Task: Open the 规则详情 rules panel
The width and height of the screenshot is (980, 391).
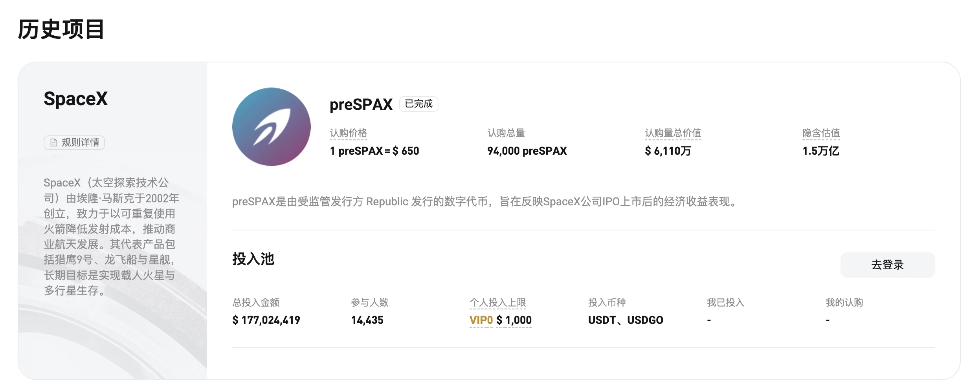Action: [x=74, y=143]
